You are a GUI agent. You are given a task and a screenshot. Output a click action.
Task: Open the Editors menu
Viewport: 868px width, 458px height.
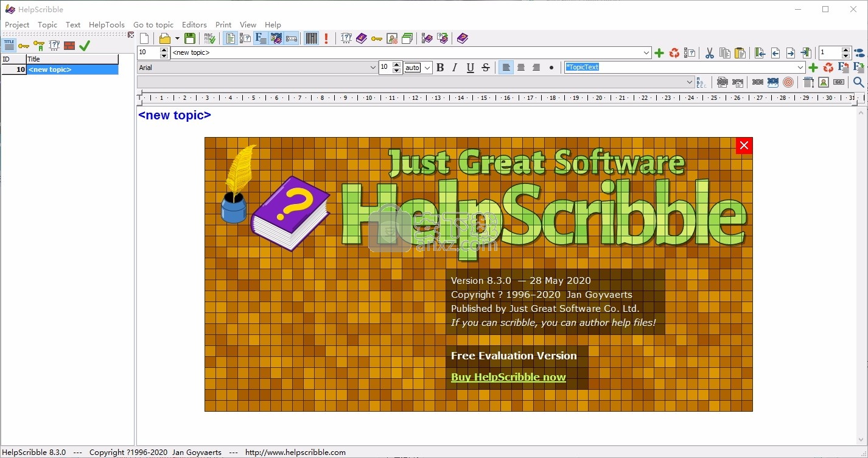pyautogui.click(x=194, y=25)
